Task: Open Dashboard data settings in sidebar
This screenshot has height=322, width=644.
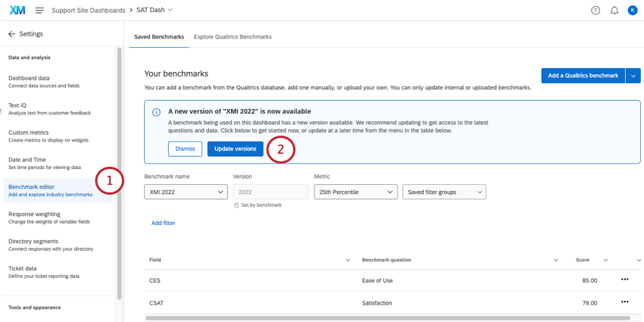Action: (29, 78)
